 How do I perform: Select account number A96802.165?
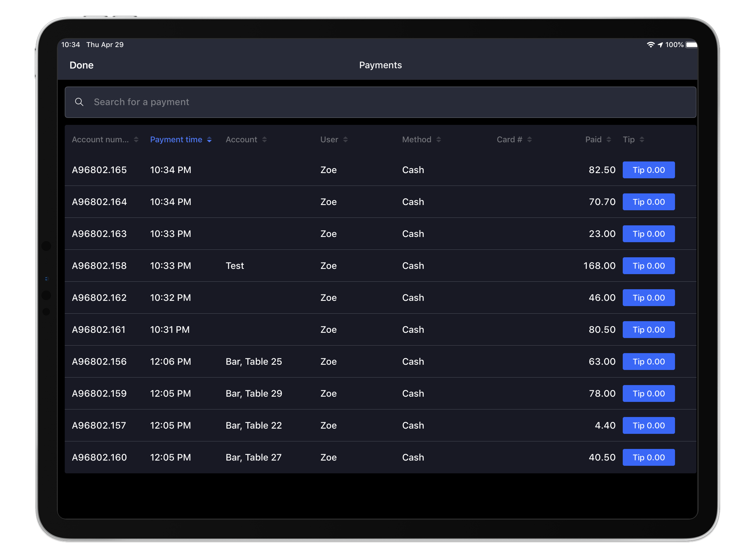(x=99, y=170)
